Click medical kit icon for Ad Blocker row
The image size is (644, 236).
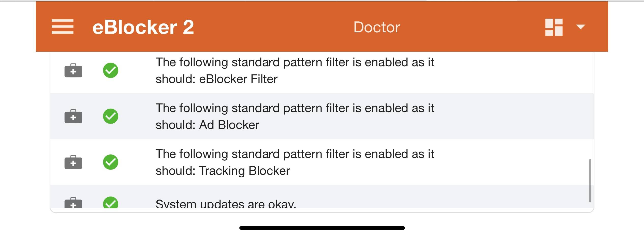coord(73,116)
